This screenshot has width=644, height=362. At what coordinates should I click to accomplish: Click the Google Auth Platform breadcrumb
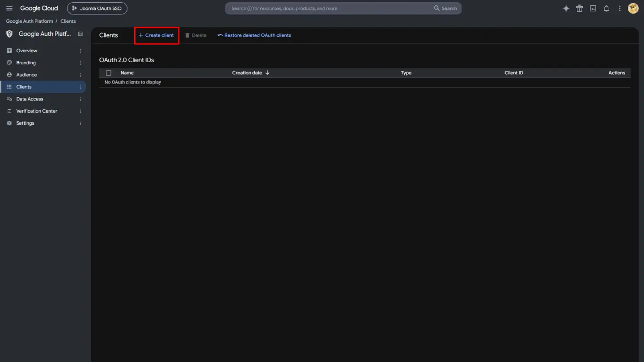[x=30, y=21]
